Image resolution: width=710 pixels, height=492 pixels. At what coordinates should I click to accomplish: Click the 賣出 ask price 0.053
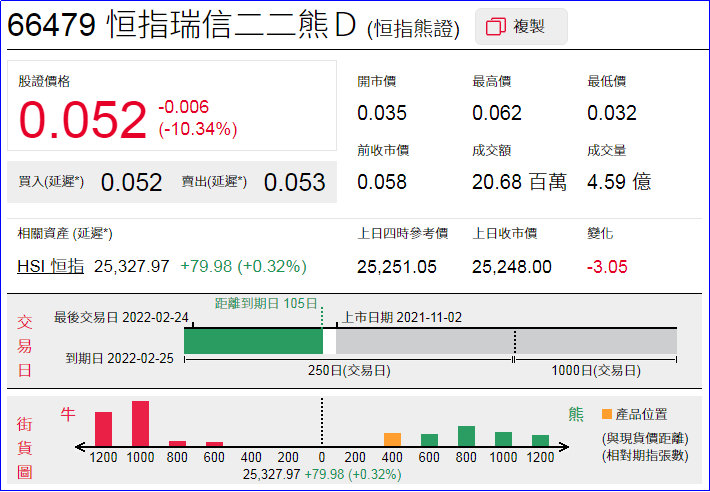pyautogui.click(x=294, y=182)
